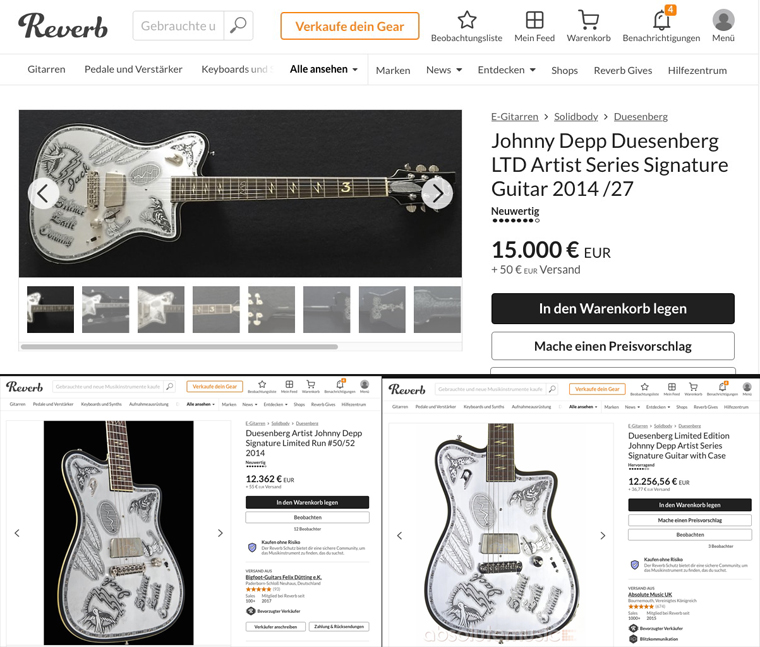Open Mein Feed grid icon
The height and width of the screenshot is (647, 760).
[534, 20]
